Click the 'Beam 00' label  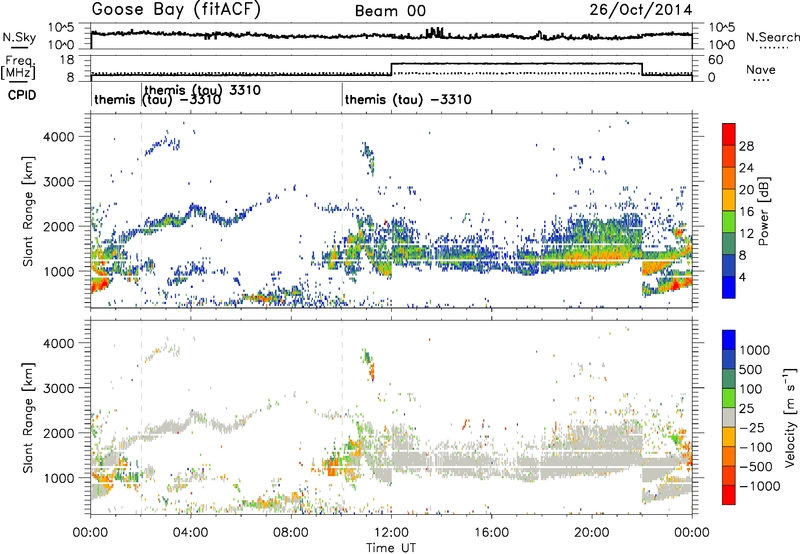pos(390,11)
